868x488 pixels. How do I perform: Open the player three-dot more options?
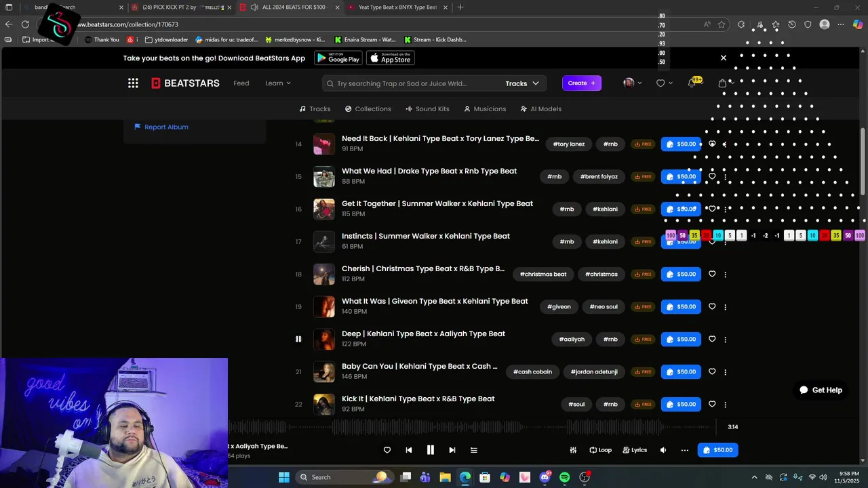click(x=684, y=450)
